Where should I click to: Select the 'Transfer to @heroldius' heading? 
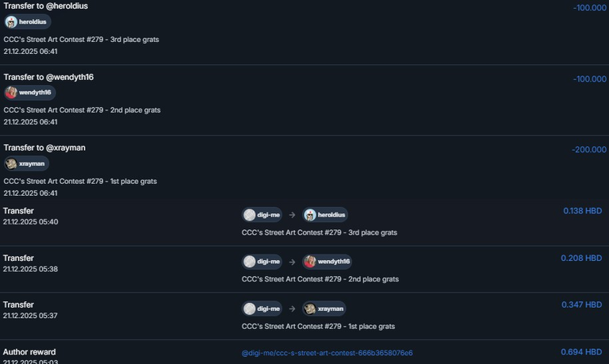45,6
